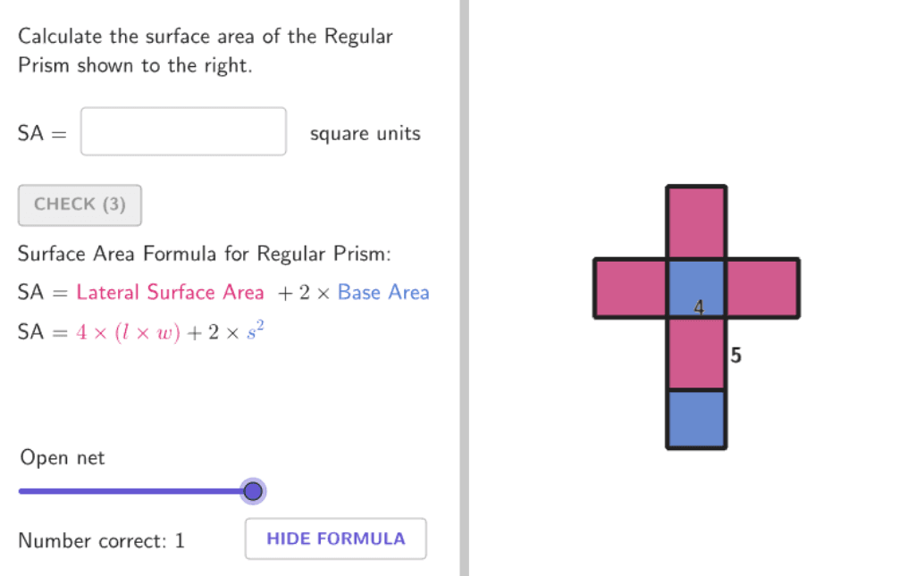
Task: Select the top pink rectangle of the net
Action: point(696,222)
